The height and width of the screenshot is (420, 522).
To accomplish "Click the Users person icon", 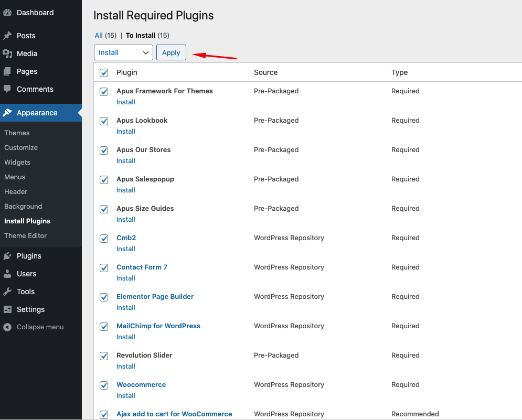I will pyautogui.click(x=7, y=274).
